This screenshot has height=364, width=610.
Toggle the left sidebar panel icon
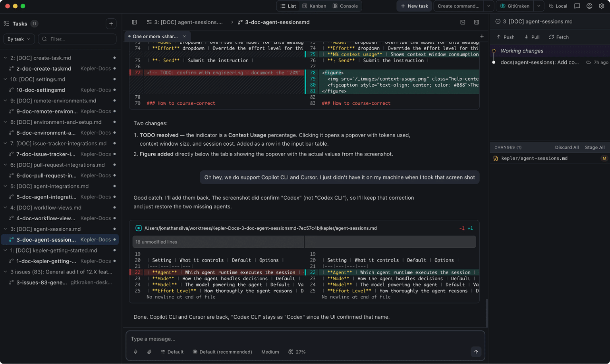tap(135, 22)
